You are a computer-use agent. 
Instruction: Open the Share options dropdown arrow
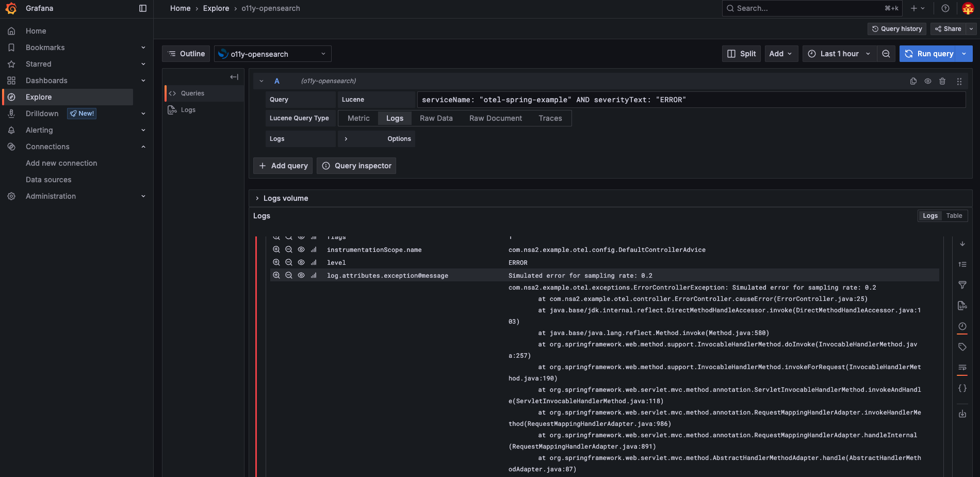pyautogui.click(x=971, y=29)
